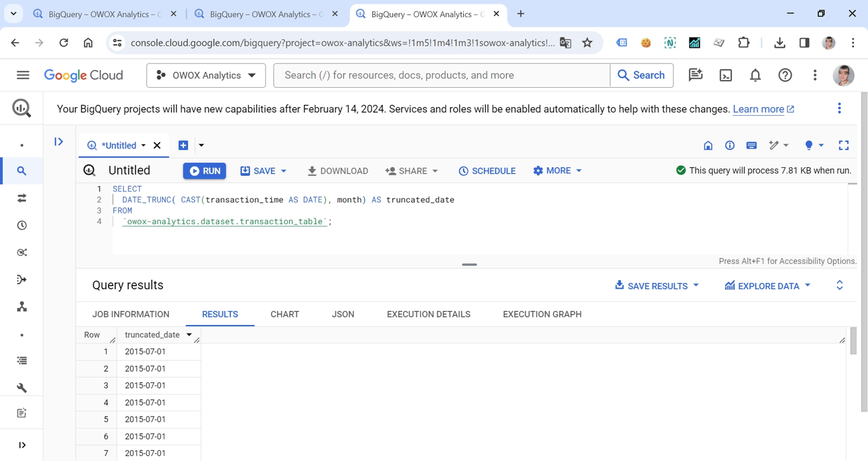Select the SQL workspace search icon in sidebar

22,171
